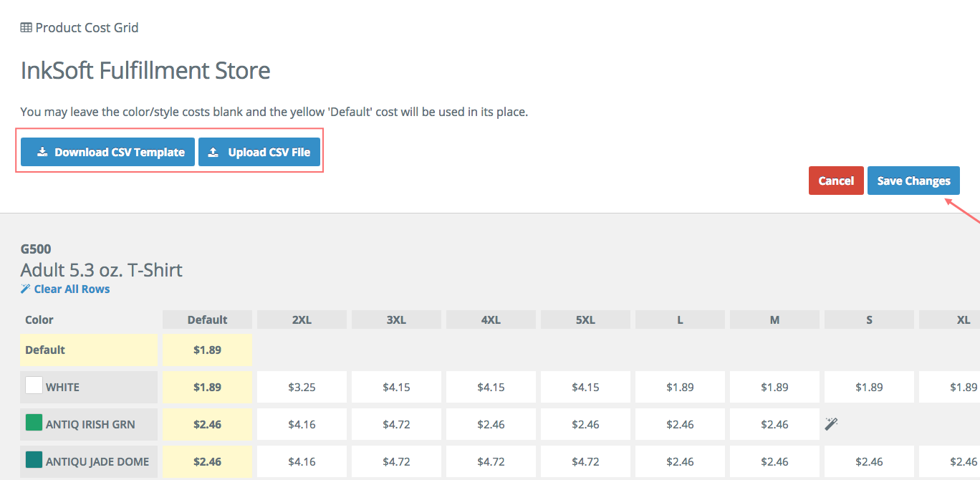Click the yellow Default $1.89 cost cell
Screen dimensions: 980x480
pos(207,348)
